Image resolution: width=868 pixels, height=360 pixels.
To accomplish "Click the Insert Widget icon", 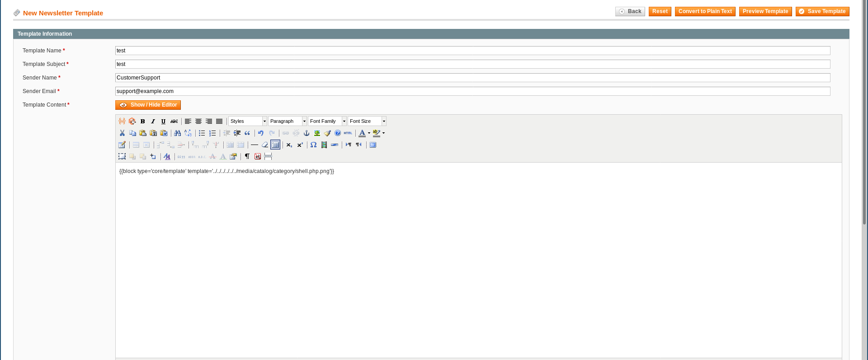I will tap(132, 122).
